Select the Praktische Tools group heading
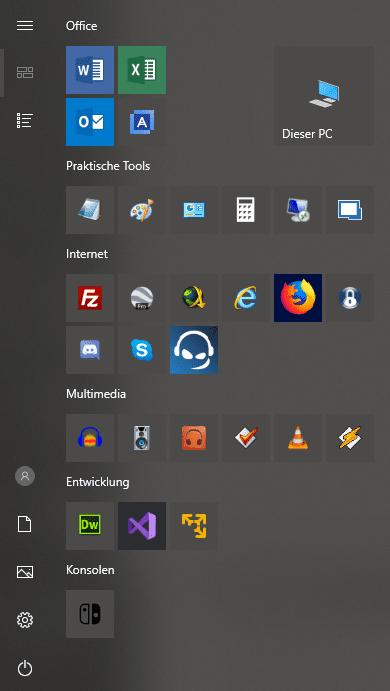The height and width of the screenshot is (691, 390). pos(108,166)
